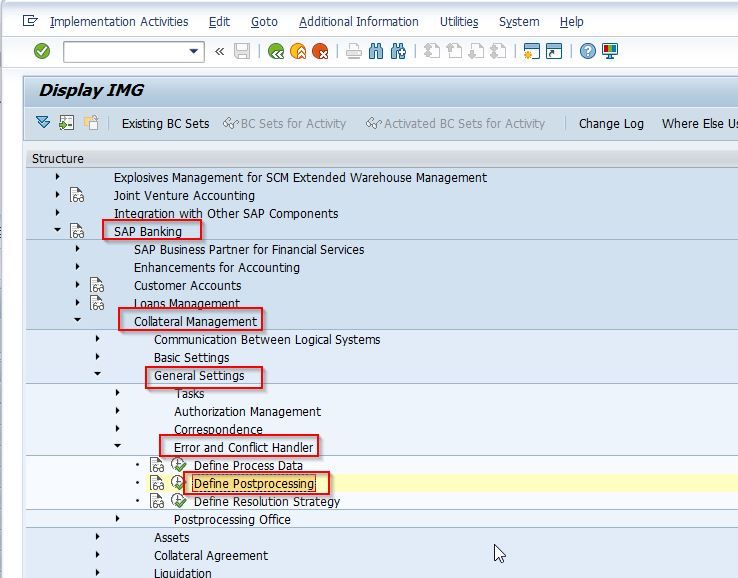The width and height of the screenshot is (738, 578).
Task: Click the Customize Local Layout monitor icon
Action: [x=610, y=51]
